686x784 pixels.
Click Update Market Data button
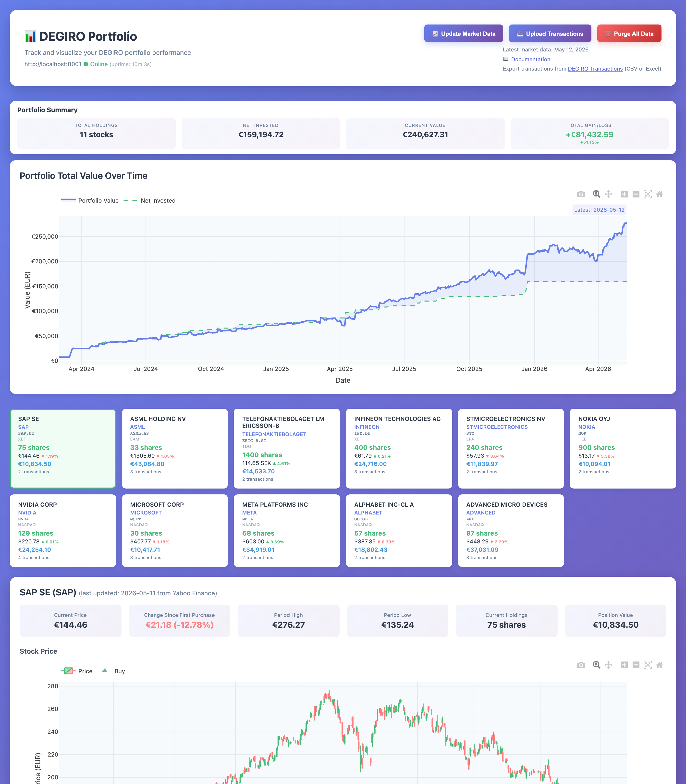point(464,34)
